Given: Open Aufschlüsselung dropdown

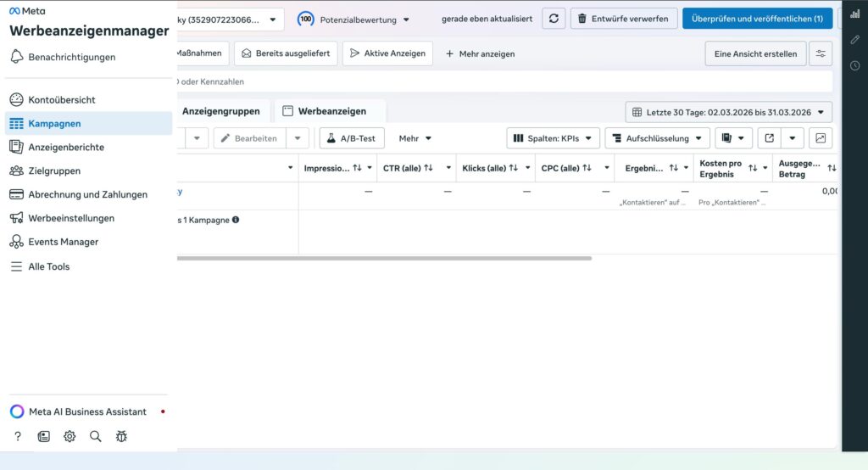Looking at the screenshot, I should (658, 138).
